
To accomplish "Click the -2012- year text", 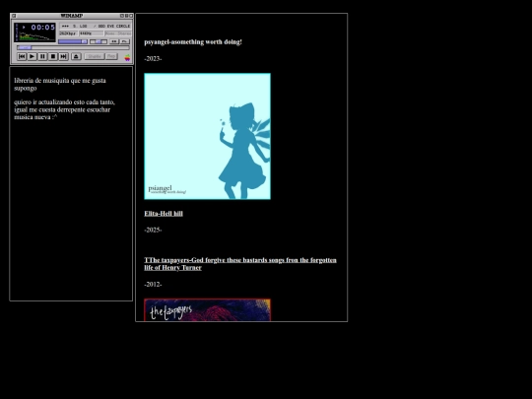I will click(153, 285).
